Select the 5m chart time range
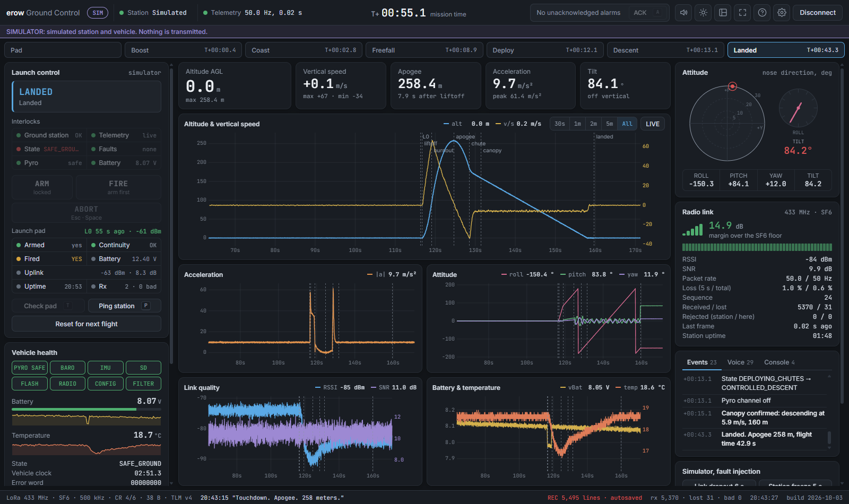 coord(610,124)
